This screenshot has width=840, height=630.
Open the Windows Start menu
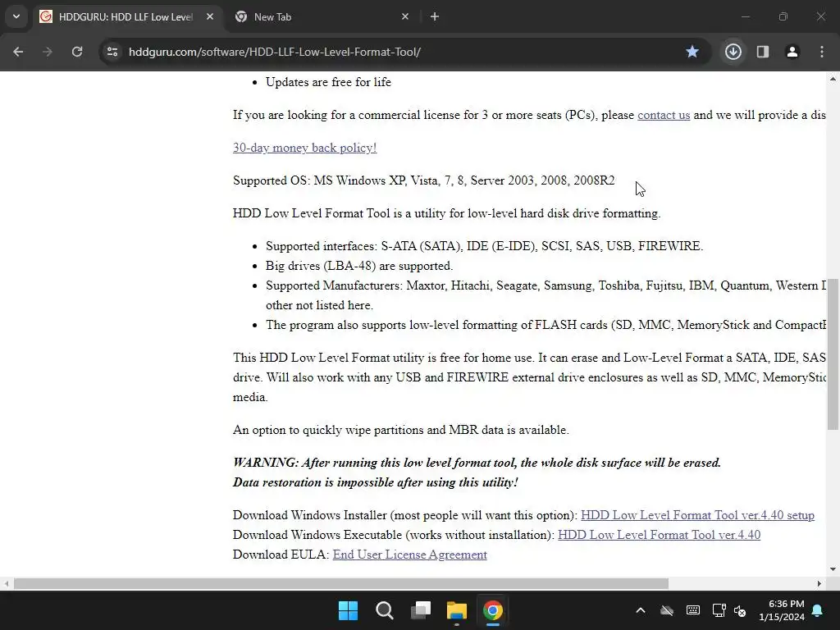click(x=348, y=610)
